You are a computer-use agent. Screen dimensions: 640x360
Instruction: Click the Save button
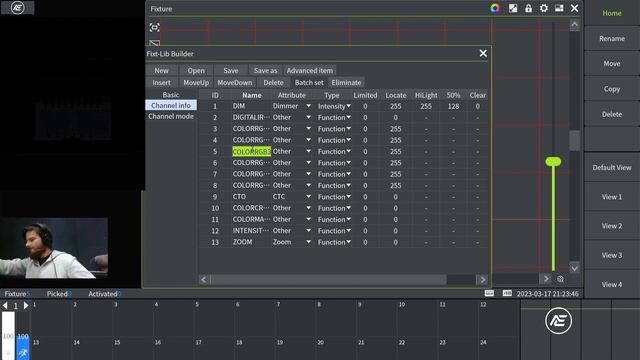click(231, 70)
